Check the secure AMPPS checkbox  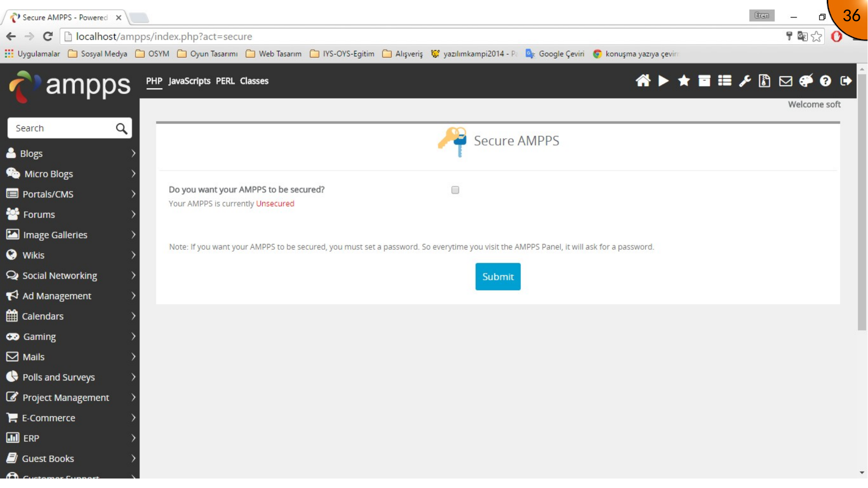coord(455,190)
